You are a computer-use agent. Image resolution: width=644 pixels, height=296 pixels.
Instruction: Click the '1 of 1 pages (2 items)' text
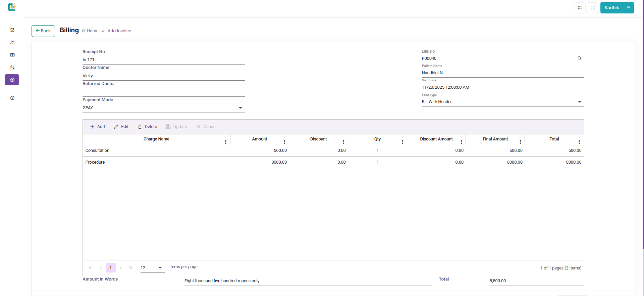(560, 268)
